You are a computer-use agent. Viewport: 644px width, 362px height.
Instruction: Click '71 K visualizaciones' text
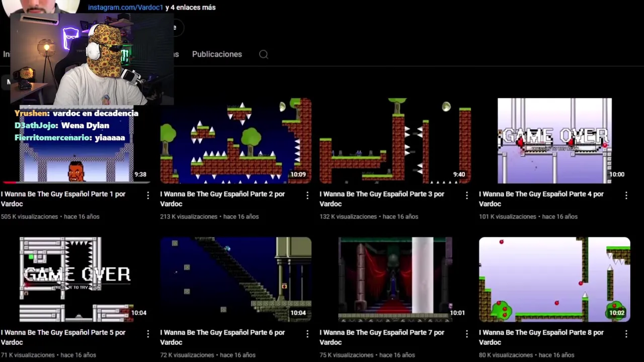click(28, 355)
